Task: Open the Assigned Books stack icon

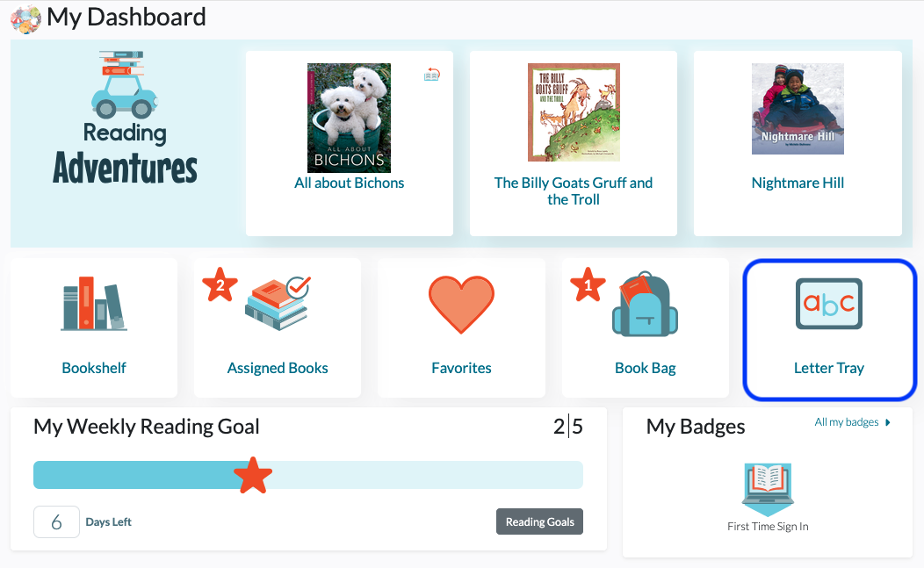Action: point(278,303)
